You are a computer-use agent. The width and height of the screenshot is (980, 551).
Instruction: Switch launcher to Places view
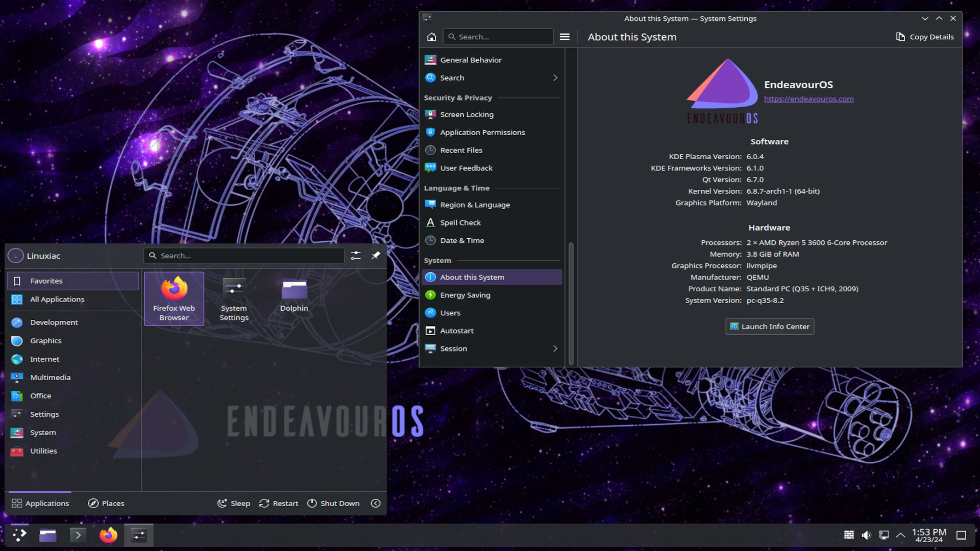point(106,503)
